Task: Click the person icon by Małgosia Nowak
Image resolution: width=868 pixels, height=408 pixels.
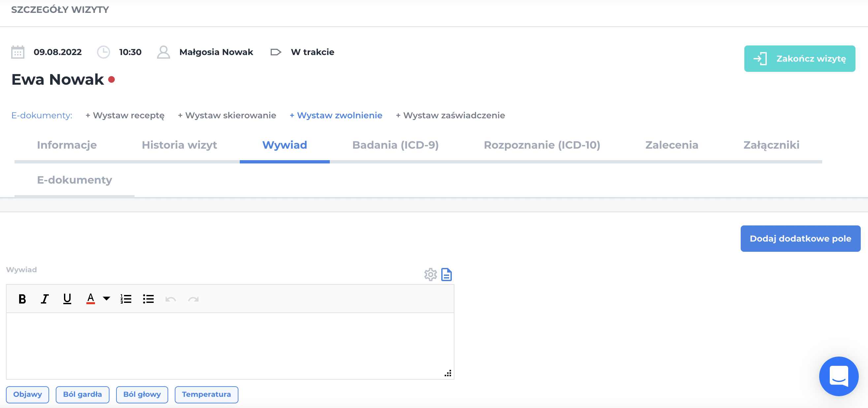Action: (x=164, y=52)
